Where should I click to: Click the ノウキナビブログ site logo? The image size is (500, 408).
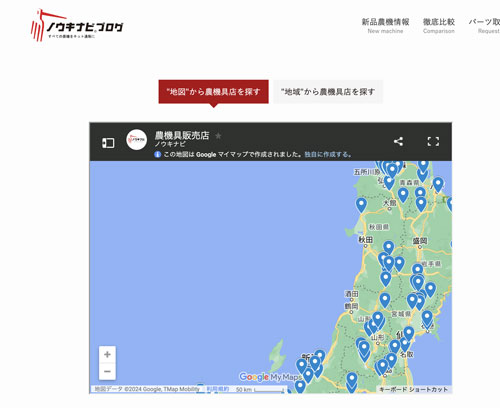(77, 25)
